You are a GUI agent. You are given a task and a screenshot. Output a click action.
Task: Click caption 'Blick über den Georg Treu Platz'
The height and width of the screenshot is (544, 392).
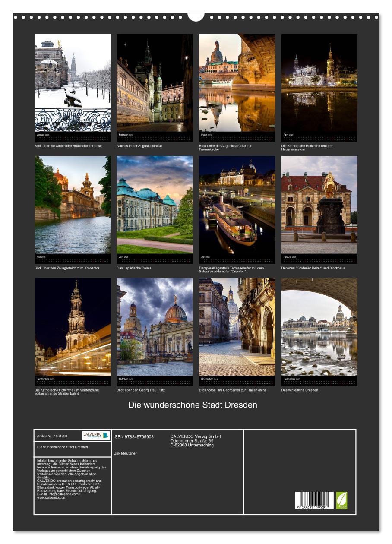click(x=141, y=390)
